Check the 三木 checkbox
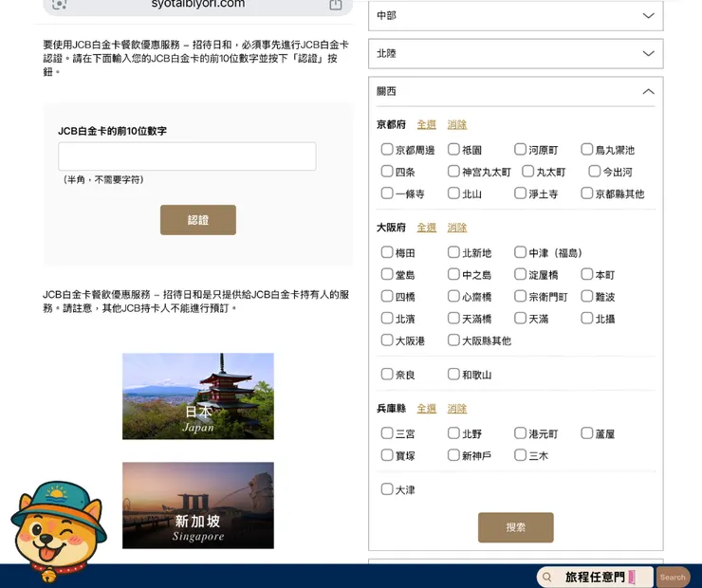This screenshot has height=588, width=702. tap(520, 454)
